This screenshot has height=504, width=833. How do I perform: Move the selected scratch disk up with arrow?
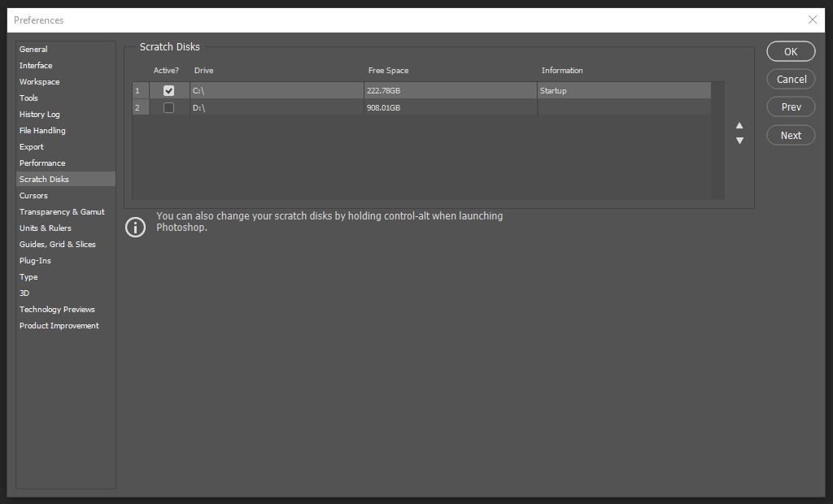tap(739, 126)
